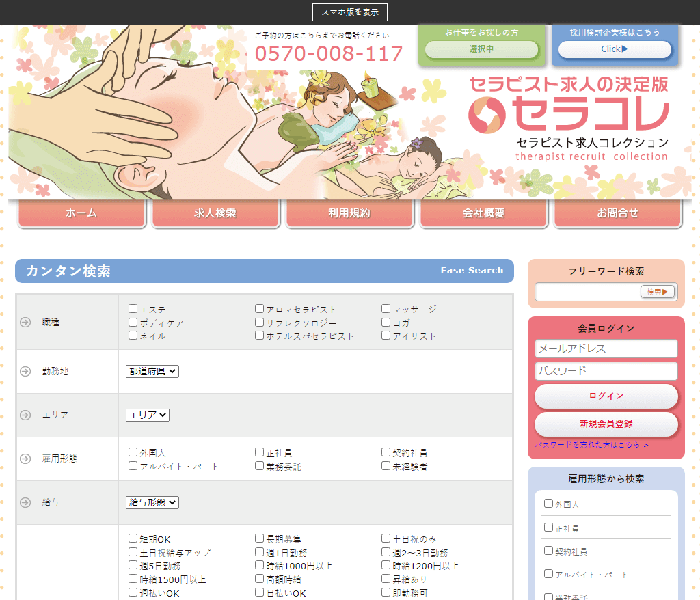Focus the パスワード login field
Viewport: 700px width, 600px height.
(x=606, y=371)
